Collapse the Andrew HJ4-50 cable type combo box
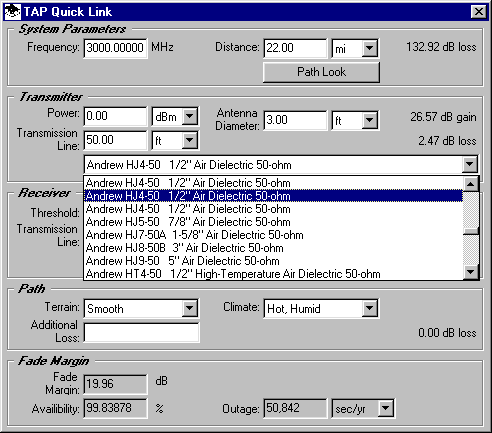 coord(470,164)
